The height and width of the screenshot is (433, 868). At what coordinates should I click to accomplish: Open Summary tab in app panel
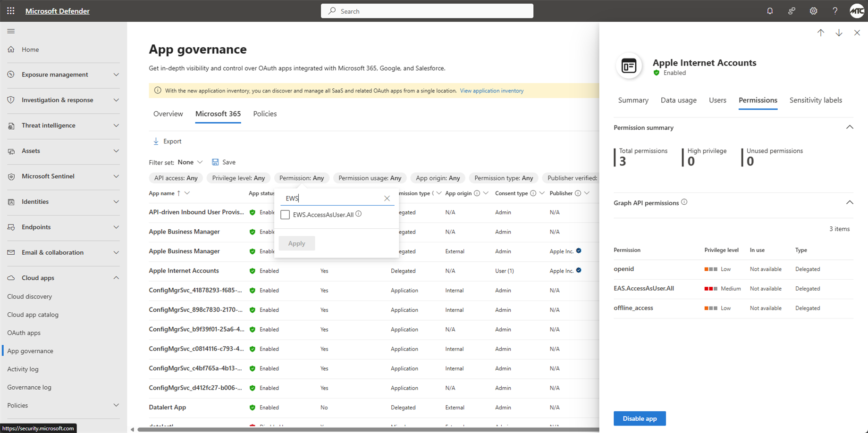[633, 100]
